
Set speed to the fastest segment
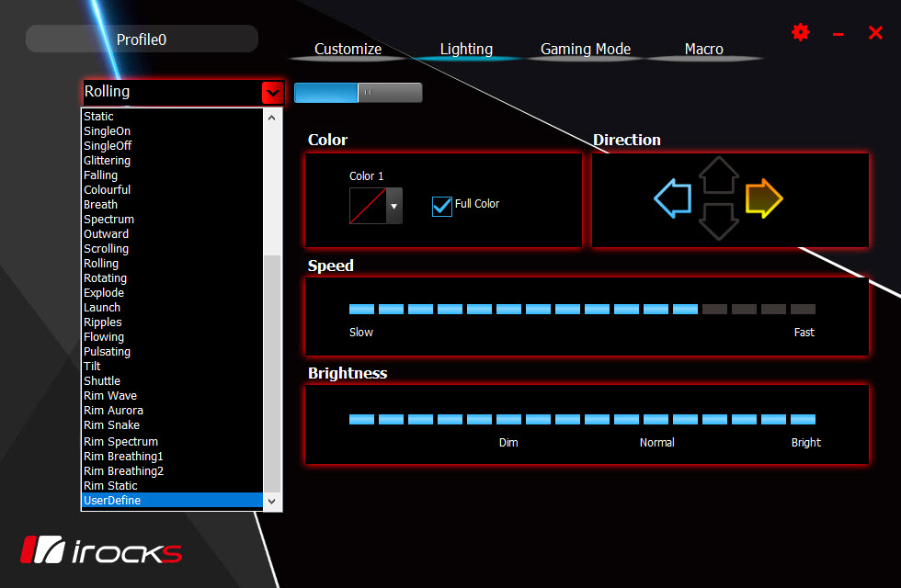coord(803,309)
